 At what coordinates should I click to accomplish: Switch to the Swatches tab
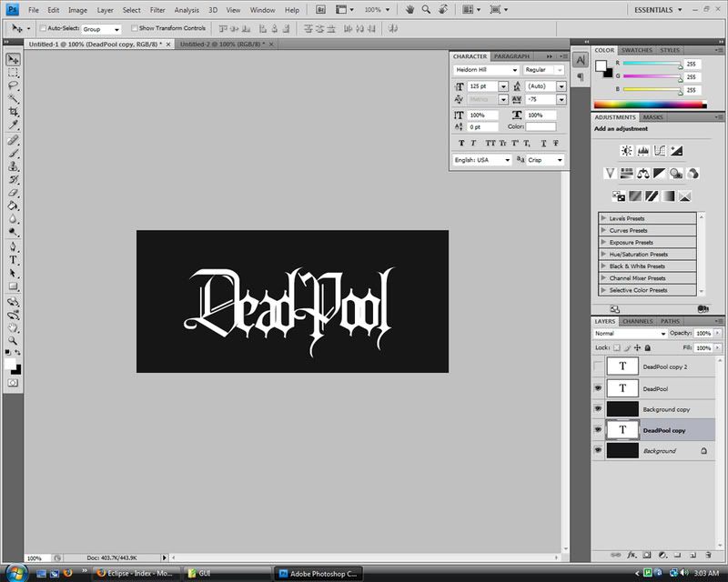point(636,50)
